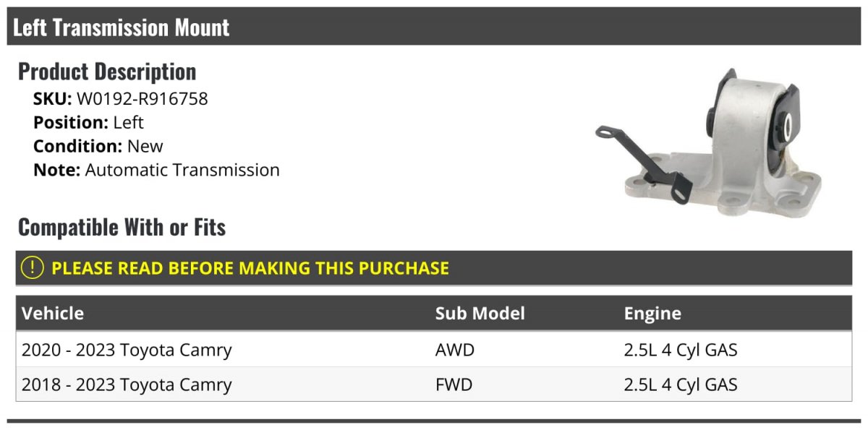Screen dimensions: 868x430
Task: Click the Position: Left line
Action: click(x=88, y=123)
